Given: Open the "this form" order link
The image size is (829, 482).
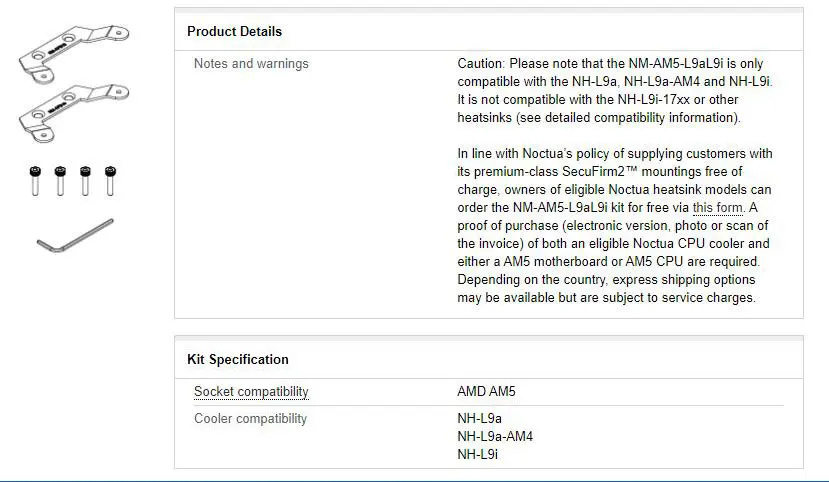Looking at the screenshot, I should [x=718, y=208].
